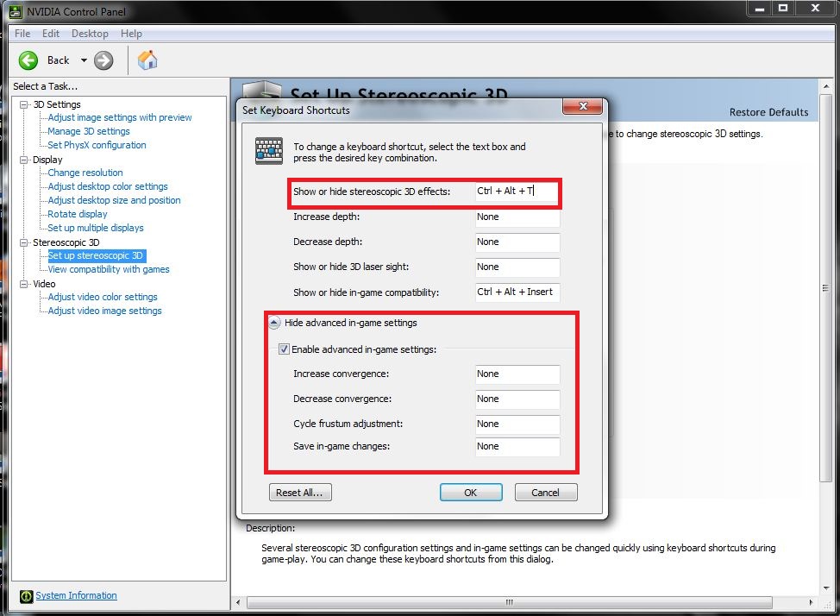The width and height of the screenshot is (840, 616).
Task: Click the grey Forward arrow icon
Action: coord(103,60)
